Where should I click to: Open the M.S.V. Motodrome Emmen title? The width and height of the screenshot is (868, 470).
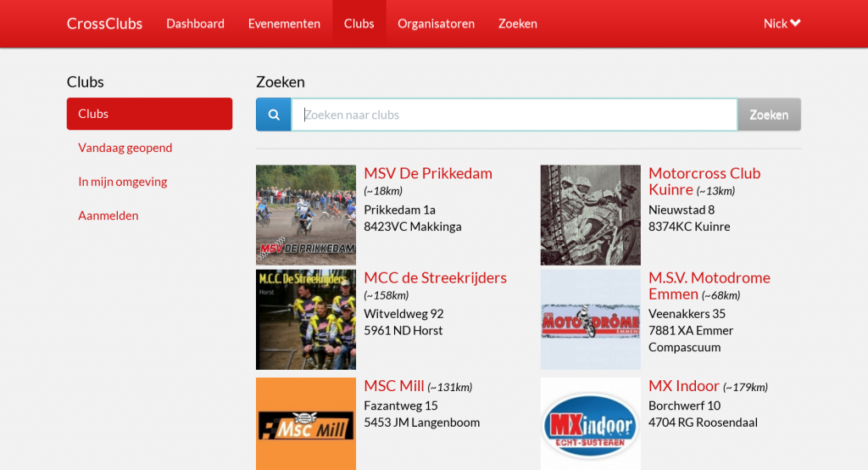(709, 285)
